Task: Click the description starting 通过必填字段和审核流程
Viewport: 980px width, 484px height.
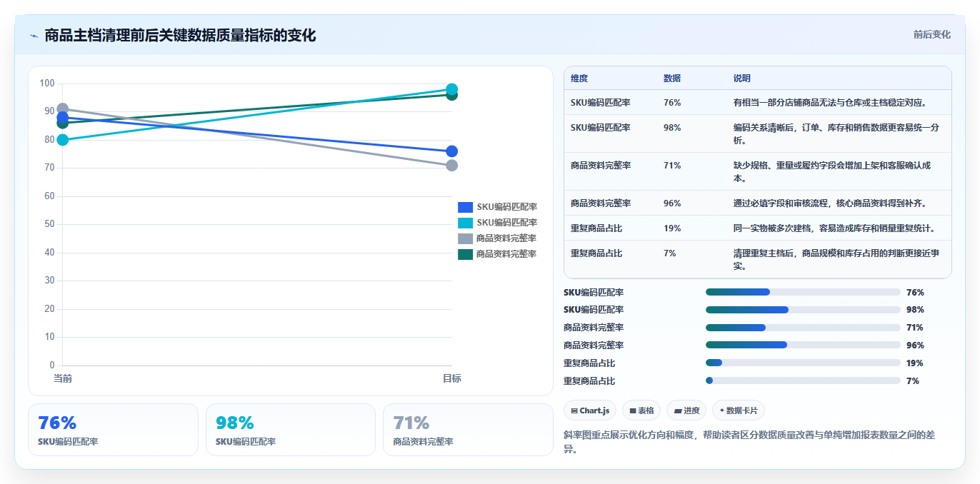Action: 830,203
